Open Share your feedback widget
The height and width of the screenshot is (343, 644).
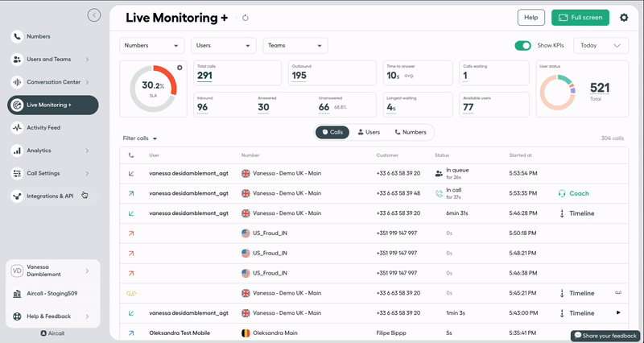(x=605, y=335)
